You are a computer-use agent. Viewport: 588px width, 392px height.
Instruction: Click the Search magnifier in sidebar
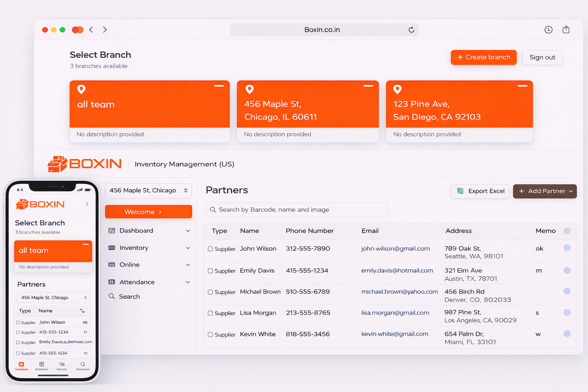click(112, 296)
